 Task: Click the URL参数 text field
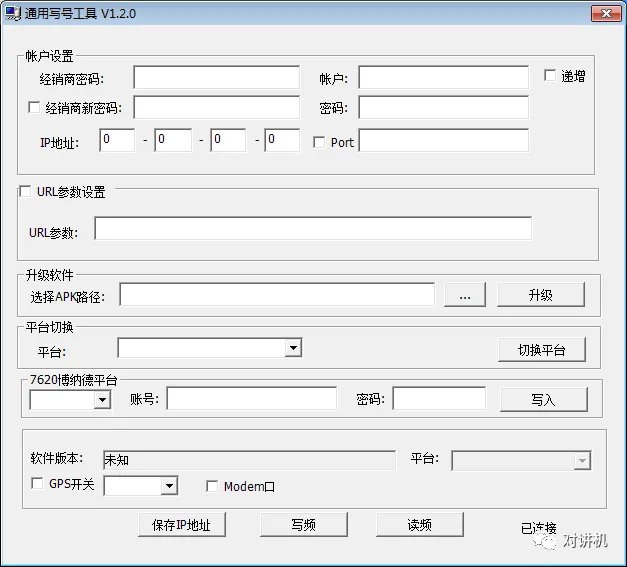coord(313,228)
